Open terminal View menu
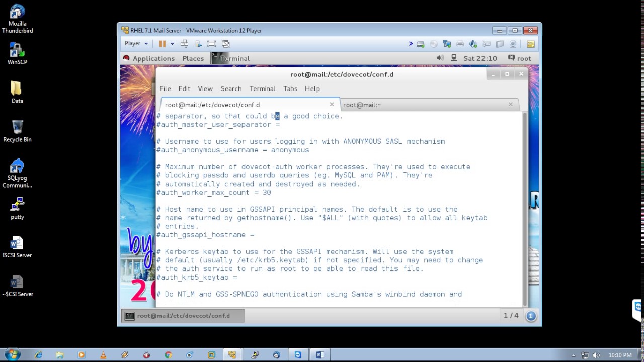 (205, 88)
